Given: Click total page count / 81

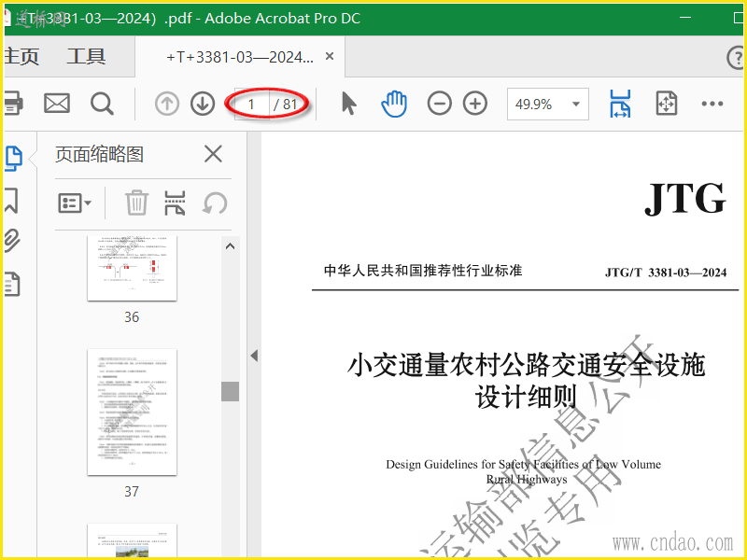Looking at the screenshot, I should pyautogui.click(x=286, y=104).
